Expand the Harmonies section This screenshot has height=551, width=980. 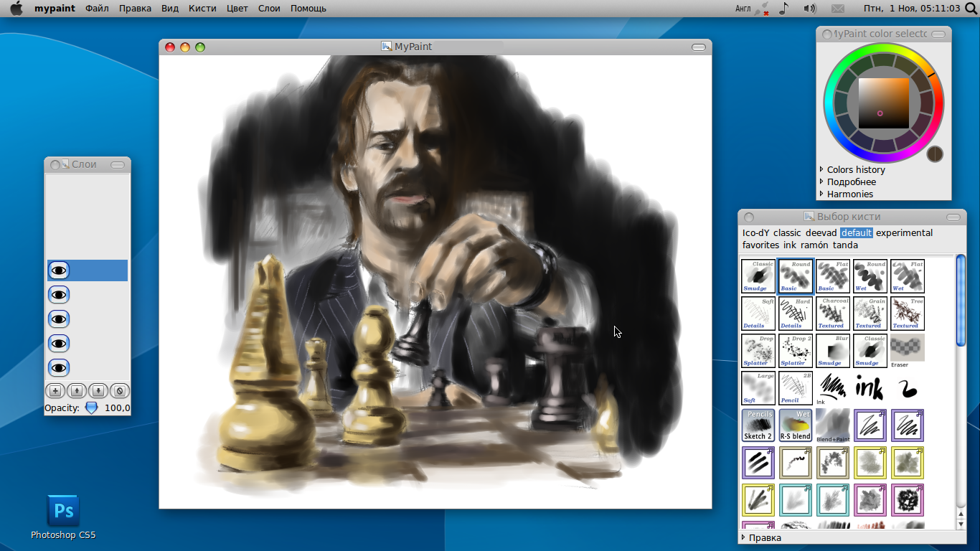[846, 194]
